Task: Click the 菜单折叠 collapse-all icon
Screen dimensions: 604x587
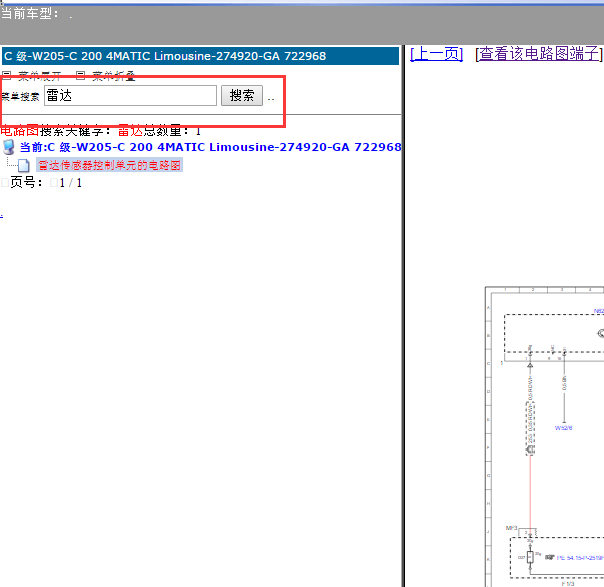Action: tap(80, 75)
